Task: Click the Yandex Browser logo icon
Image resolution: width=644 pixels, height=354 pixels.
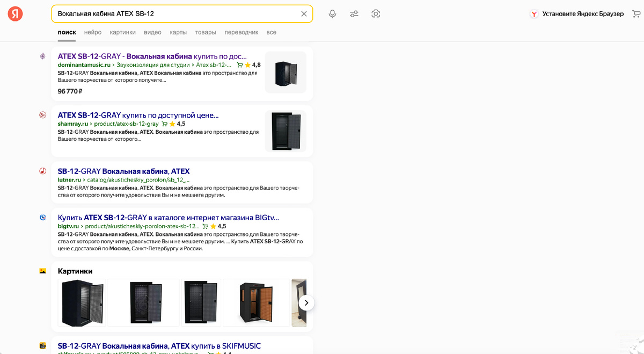Action: [x=535, y=14]
